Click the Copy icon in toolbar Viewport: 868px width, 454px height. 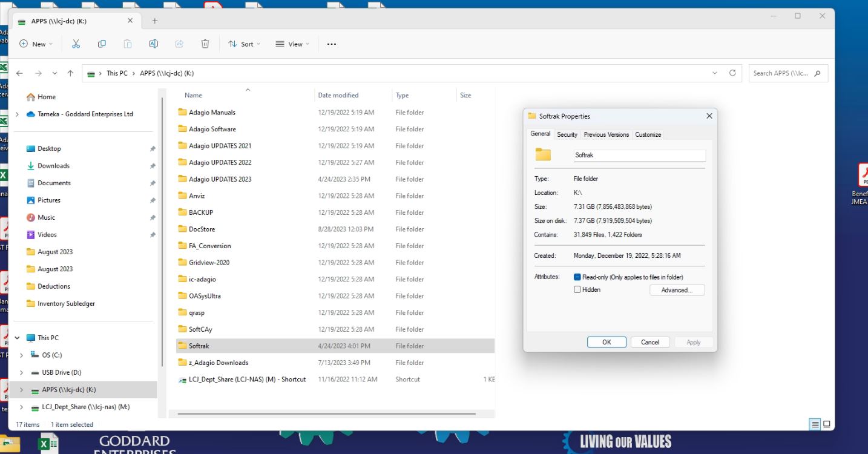[102, 44]
